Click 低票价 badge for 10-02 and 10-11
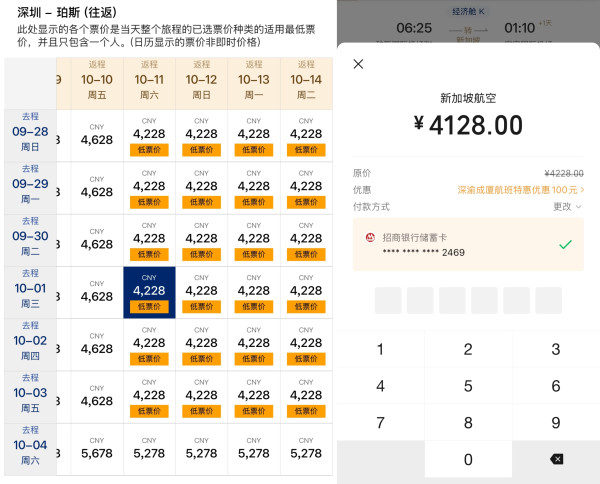 (149, 359)
